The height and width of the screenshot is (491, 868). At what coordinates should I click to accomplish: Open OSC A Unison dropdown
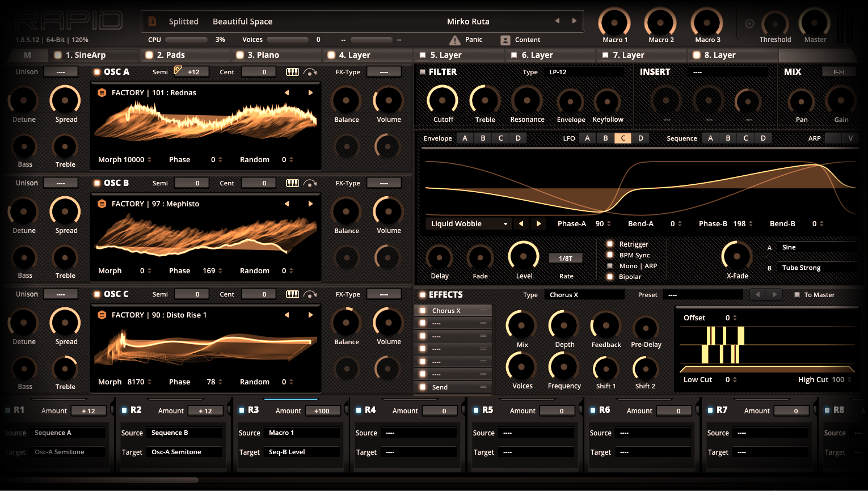(x=61, y=72)
